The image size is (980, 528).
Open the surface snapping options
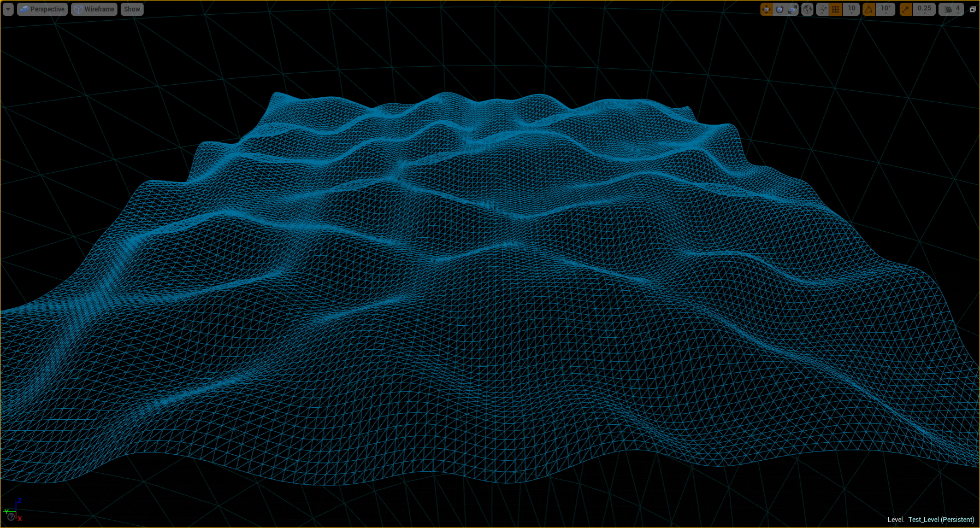pos(822,9)
